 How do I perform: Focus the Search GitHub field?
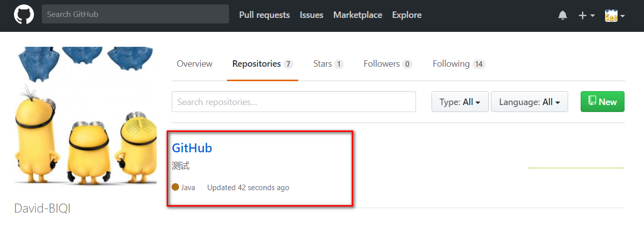pyautogui.click(x=135, y=14)
